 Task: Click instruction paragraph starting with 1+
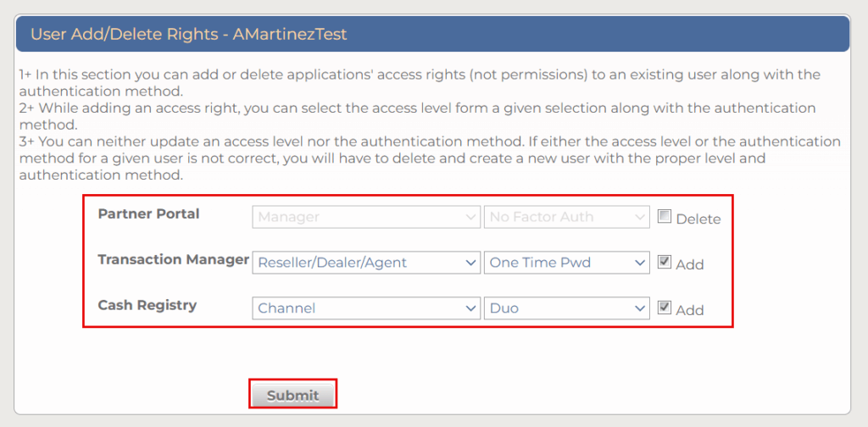tap(419, 82)
